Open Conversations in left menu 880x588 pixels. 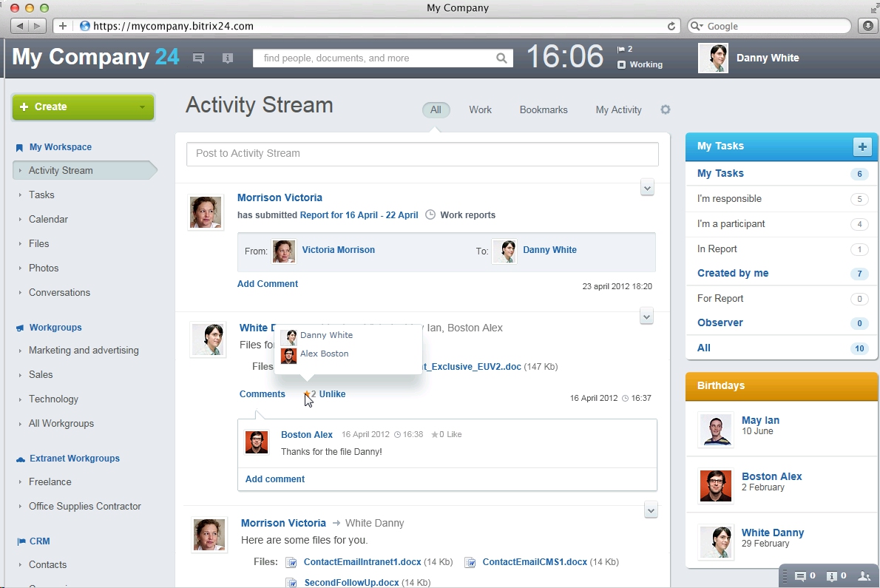point(59,292)
